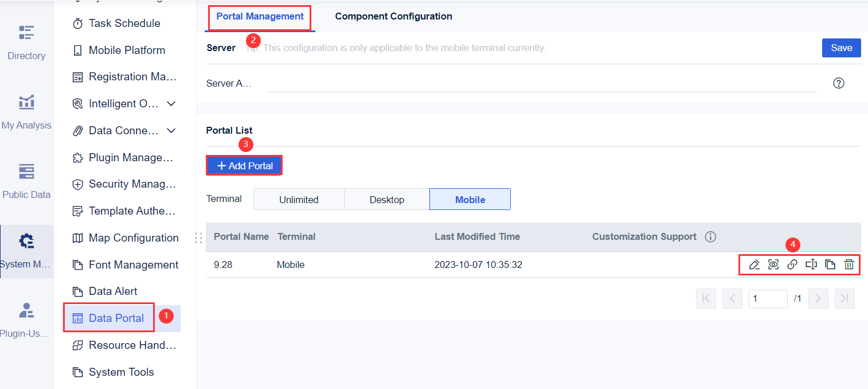Click the info icon next to Customization Support
The height and width of the screenshot is (389, 868).
[710, 236]
